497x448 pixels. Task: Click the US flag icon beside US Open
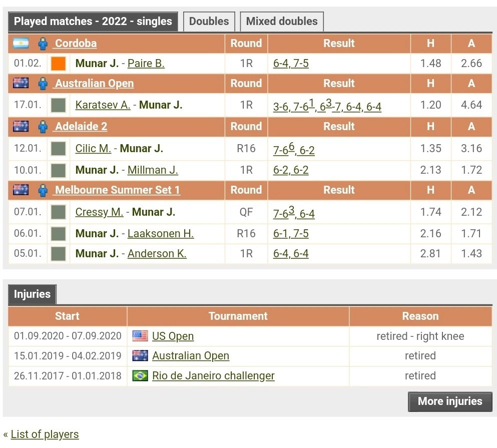click(x=140, y=336)
